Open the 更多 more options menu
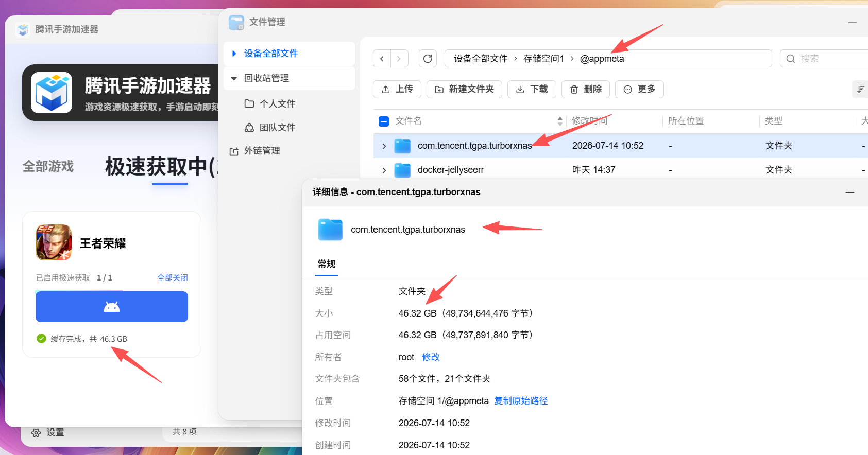Viewport: 868px width, 455px height. coord(639,89)
